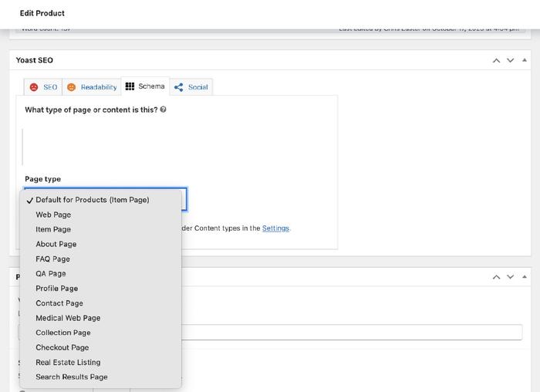Choose Default for Products (Item Page)
This screenshot has width=540, height=392.
coord(100,200)
